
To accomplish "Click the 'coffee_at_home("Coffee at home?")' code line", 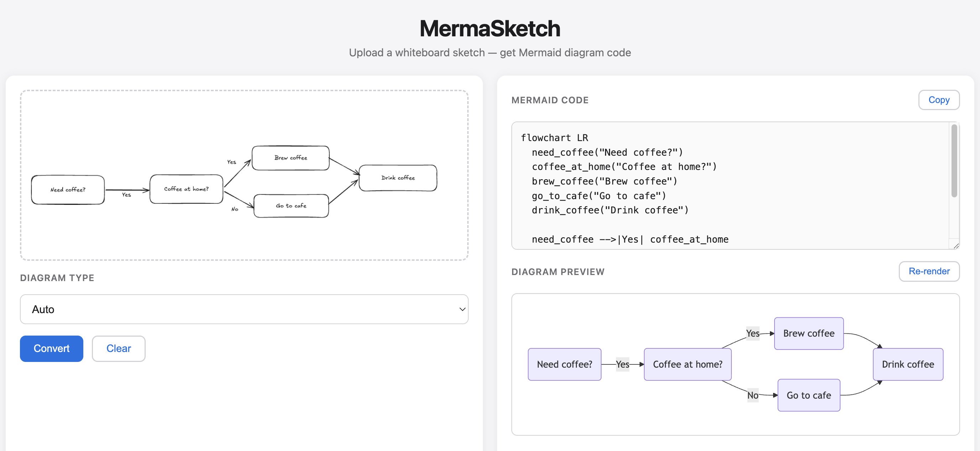I will pyautogui.click(x=624, y=167).
